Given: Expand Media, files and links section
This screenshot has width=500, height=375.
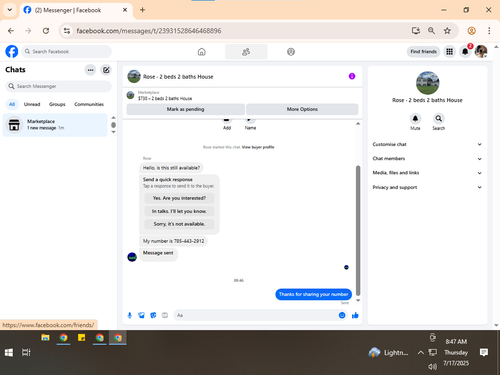Looking at the screenshot, I should [x=427, y=173].
